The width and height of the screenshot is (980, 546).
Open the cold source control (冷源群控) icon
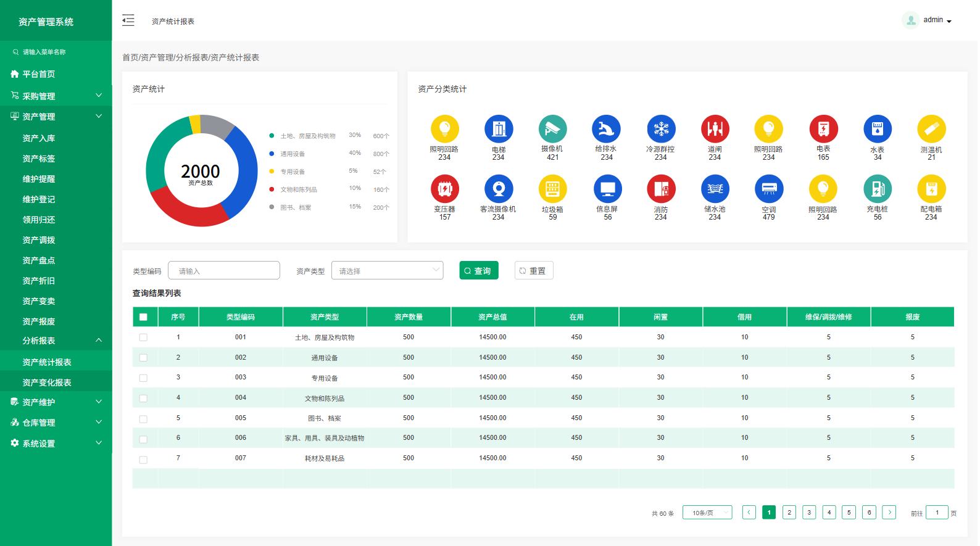coord(661,129)
